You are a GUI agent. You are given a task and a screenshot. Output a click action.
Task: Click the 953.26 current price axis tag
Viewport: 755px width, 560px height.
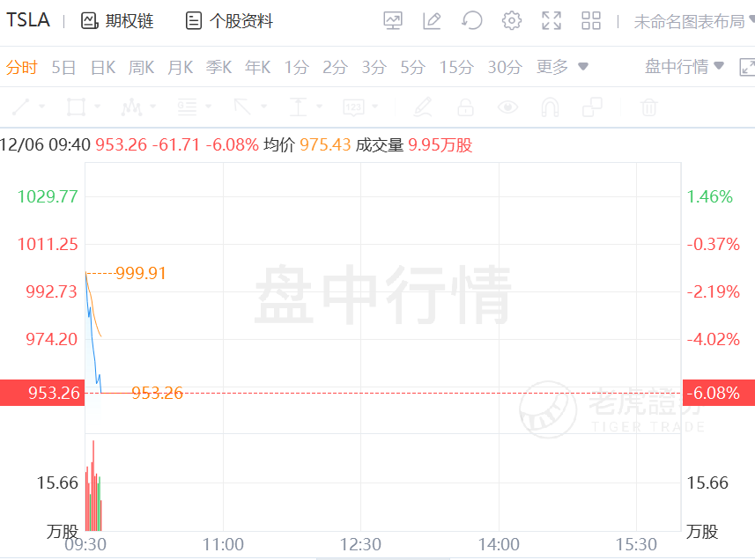click(x=42, y=393)
